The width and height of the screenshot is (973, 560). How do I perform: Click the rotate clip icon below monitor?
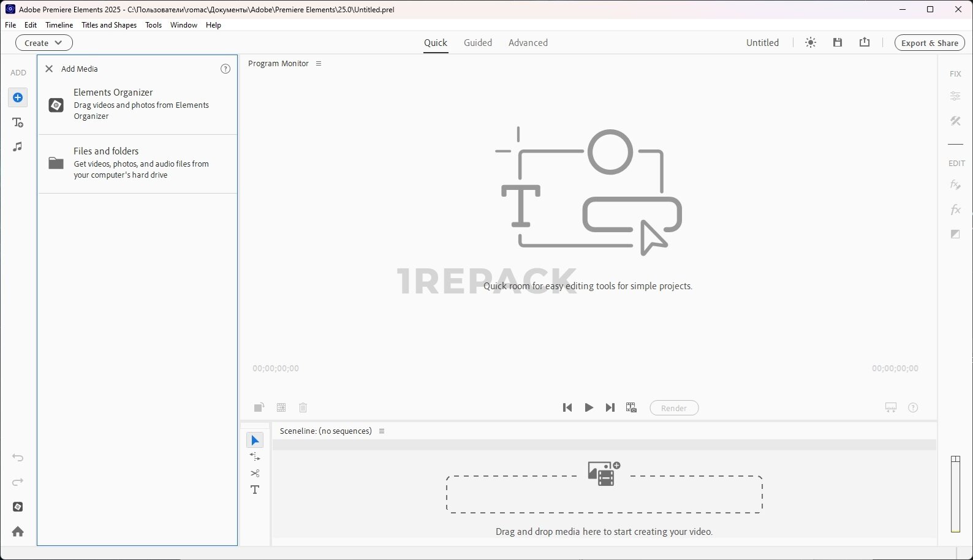[259, 407]
